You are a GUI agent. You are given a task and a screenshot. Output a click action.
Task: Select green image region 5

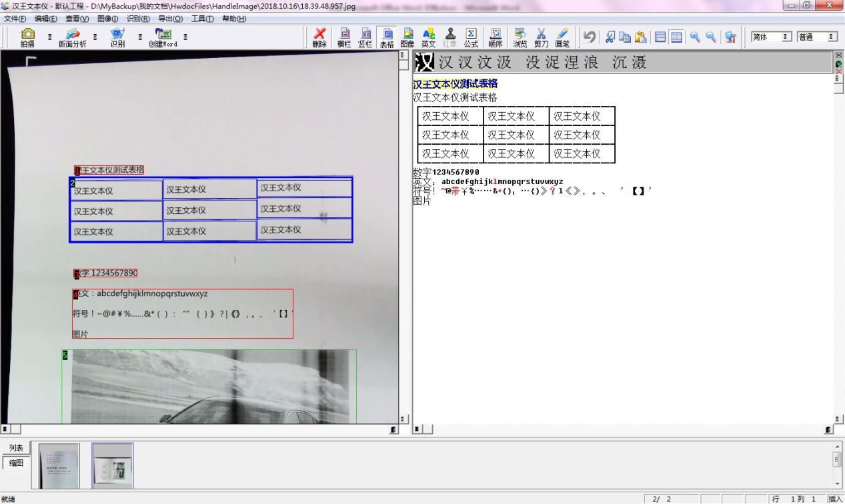click(209, 387)
